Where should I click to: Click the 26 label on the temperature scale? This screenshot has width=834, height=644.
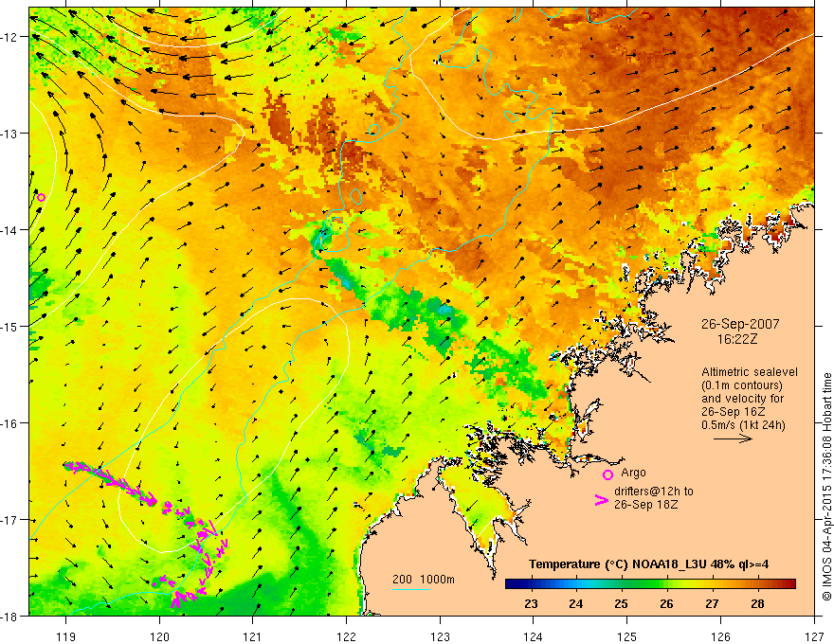click(666, 604)
